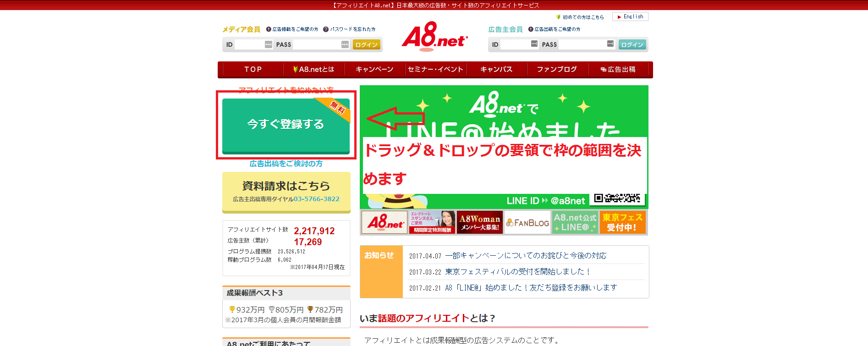Focus the media member ID input

click(x=253, y=44)
